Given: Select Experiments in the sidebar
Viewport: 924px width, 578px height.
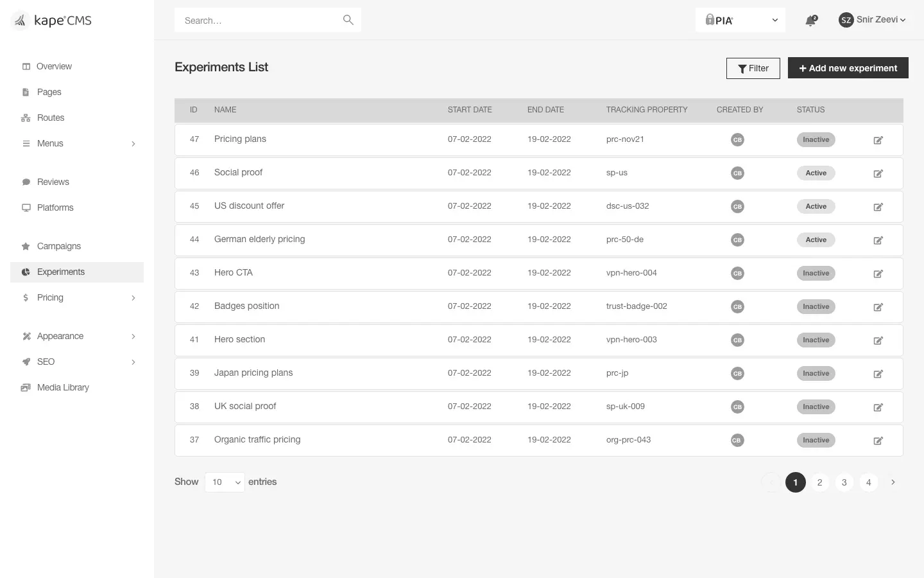Looking at the screenshot, I should coord(77,272).
